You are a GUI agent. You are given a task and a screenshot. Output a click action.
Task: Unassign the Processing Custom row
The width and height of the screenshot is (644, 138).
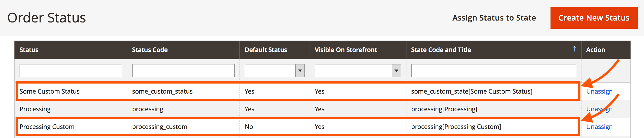pos(599,127)
